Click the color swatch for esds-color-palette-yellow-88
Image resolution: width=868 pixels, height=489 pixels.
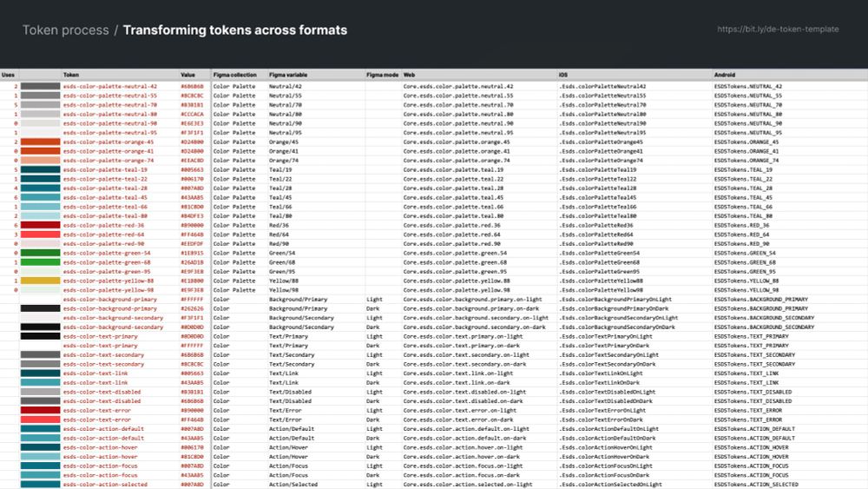coord(41,281)
